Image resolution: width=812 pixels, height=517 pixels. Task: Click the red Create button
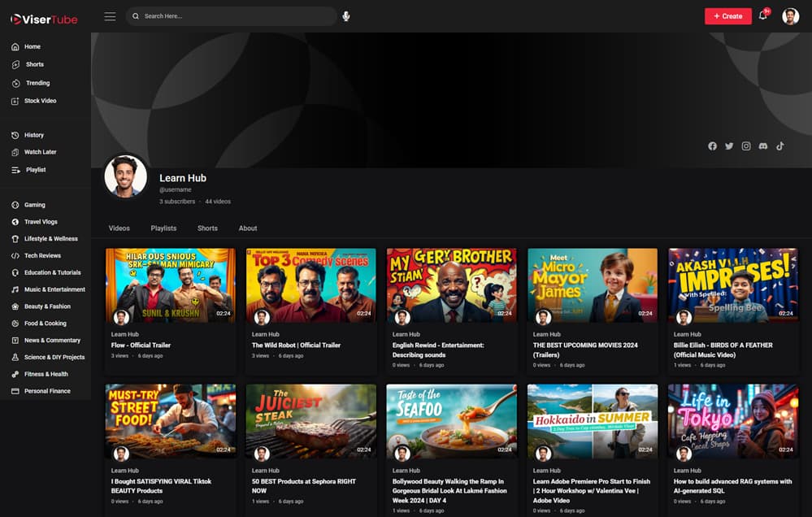pos(727,16)
